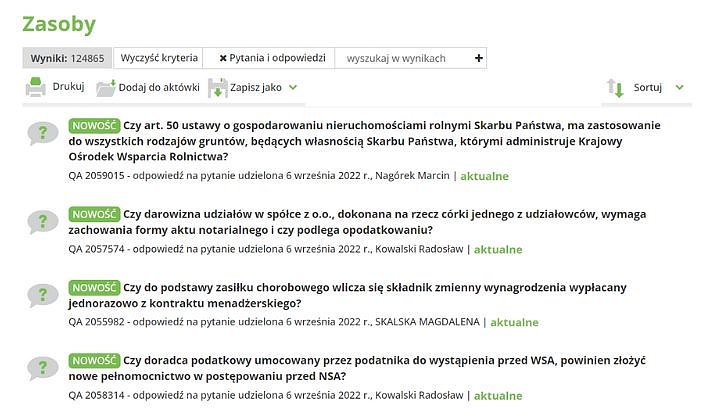Remove the Pytania i odpowiedzi filter
The image size is (715, 420).
tap(223, 58)
